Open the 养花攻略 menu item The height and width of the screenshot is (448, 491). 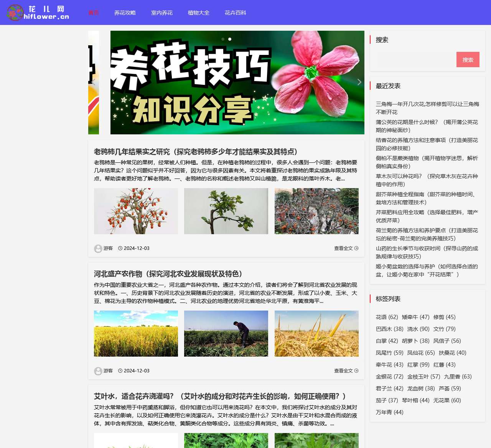[x=125, y=13]
